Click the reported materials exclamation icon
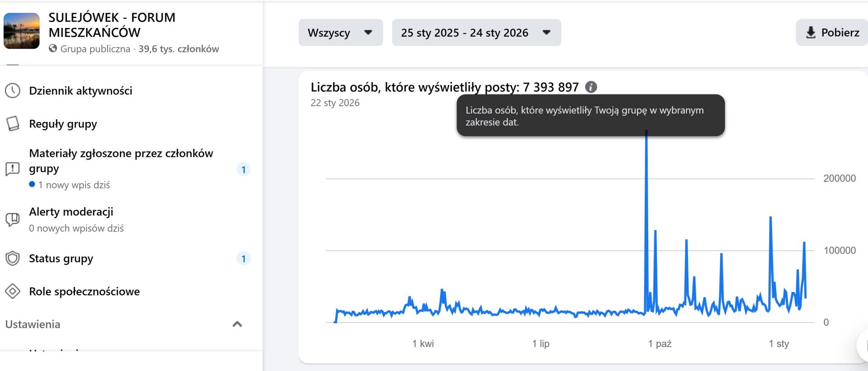 point(13,169)
